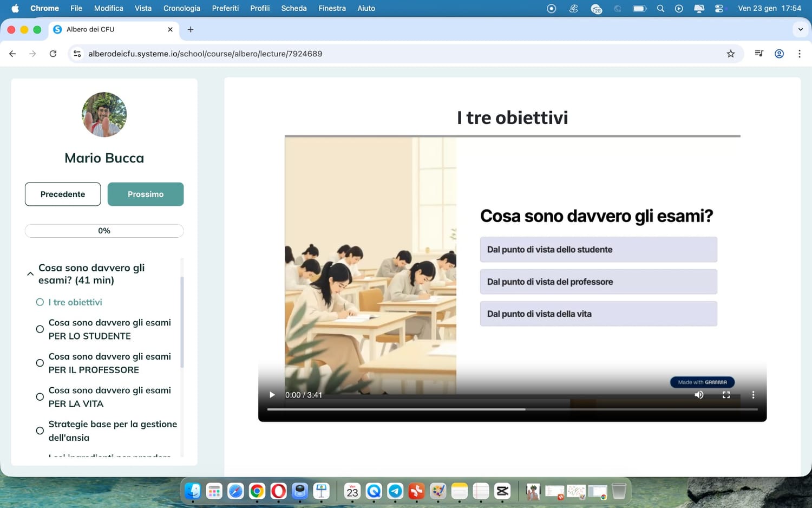This screenshot has height=508, width=812.
Task: Click Mario Bucca profile picture
Action: [x=104, y=114]
